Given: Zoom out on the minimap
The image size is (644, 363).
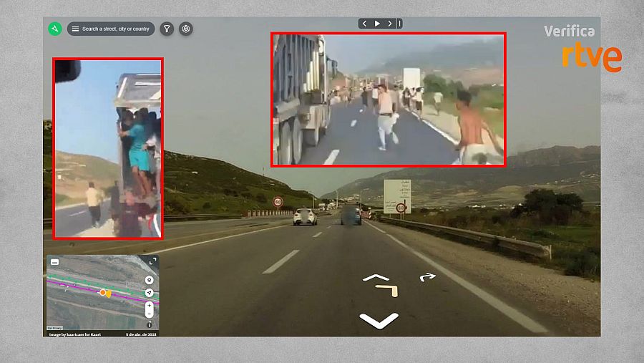Looking at the screenshot, I should tap(149, 314).
